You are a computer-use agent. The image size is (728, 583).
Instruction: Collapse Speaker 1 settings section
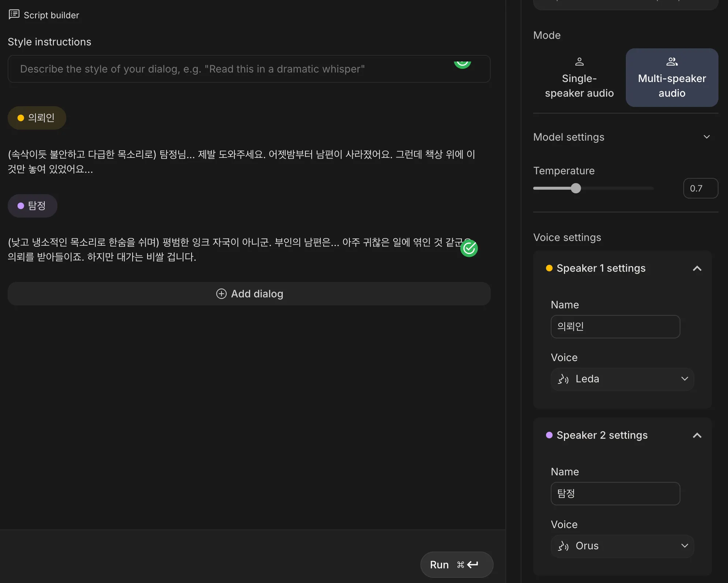pyautogui.click(x=697, y=268)
